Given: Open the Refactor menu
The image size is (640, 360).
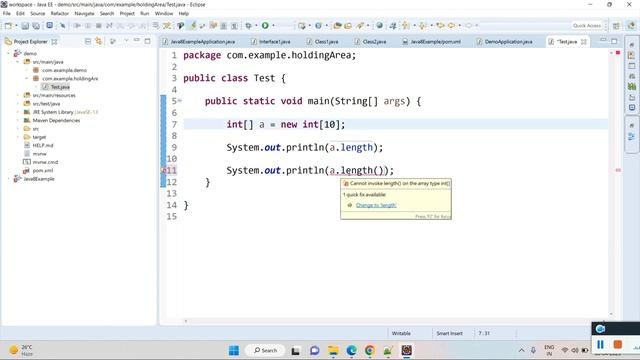Looking at the screenshot, I should 60,13.
